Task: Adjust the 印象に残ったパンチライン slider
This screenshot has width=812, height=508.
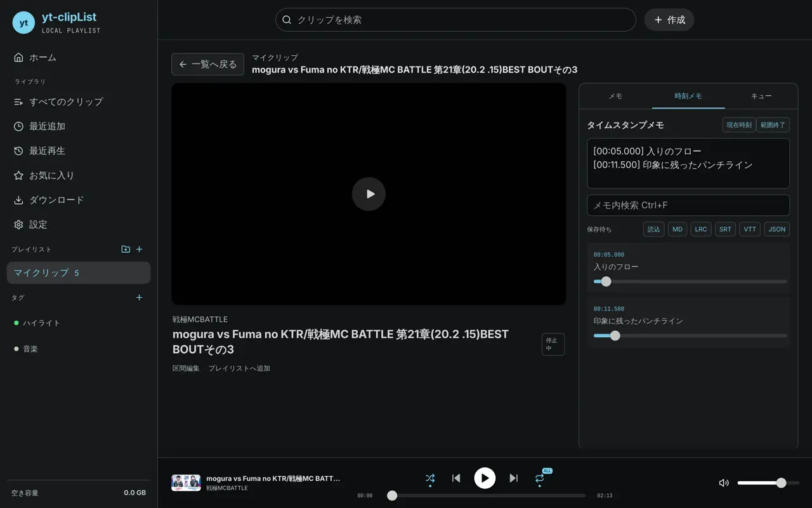Action: (x=690, y=335)
